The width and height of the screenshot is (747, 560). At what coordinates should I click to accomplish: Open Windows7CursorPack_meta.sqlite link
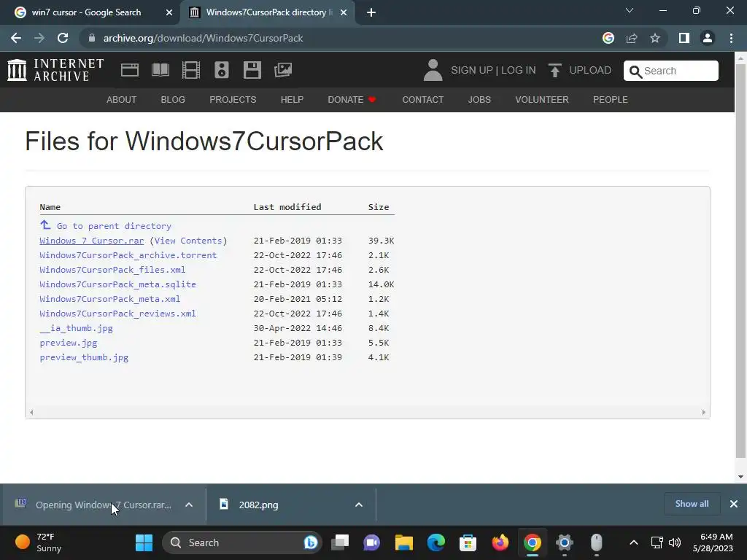[x=117, y=284]
